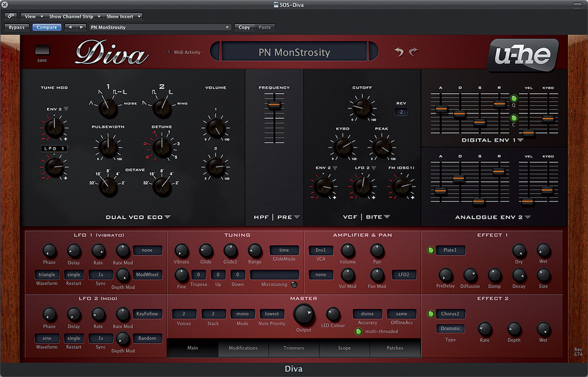Viewport: 588px width, 377px height.
Task: Switch to the Main tab
Action: (192, 348)
